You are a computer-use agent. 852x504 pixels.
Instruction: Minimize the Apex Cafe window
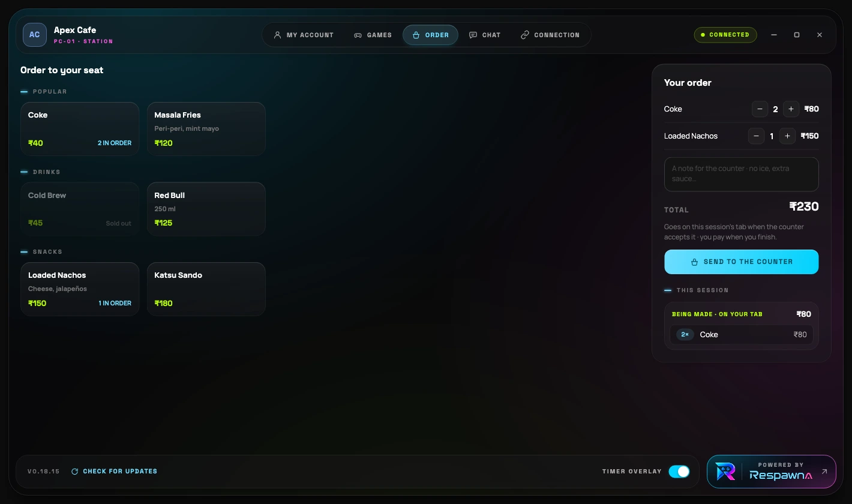coord(774,35)
